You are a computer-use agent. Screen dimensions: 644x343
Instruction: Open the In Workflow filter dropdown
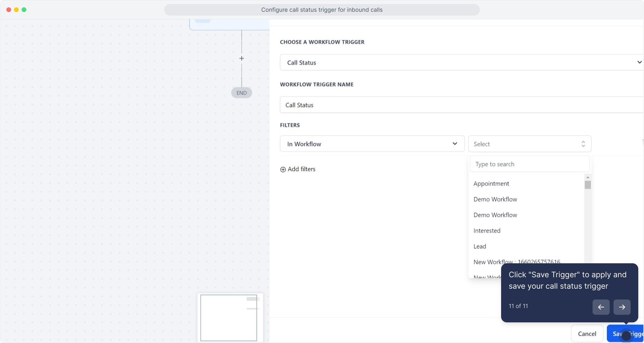[372, 144]
